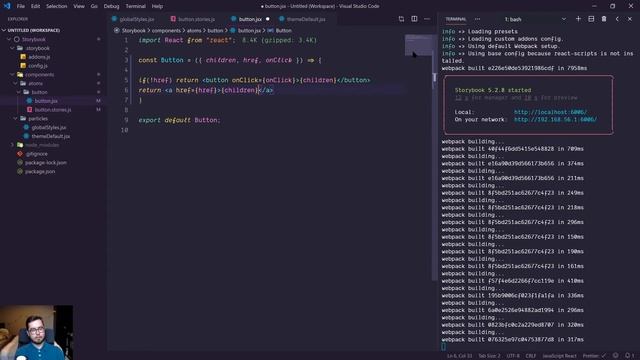The width and height of the screenshot is (640, 360).
Task: Open button.stories.js in the explorer tree
Action: pyautogui.click(x=53, y=110)
